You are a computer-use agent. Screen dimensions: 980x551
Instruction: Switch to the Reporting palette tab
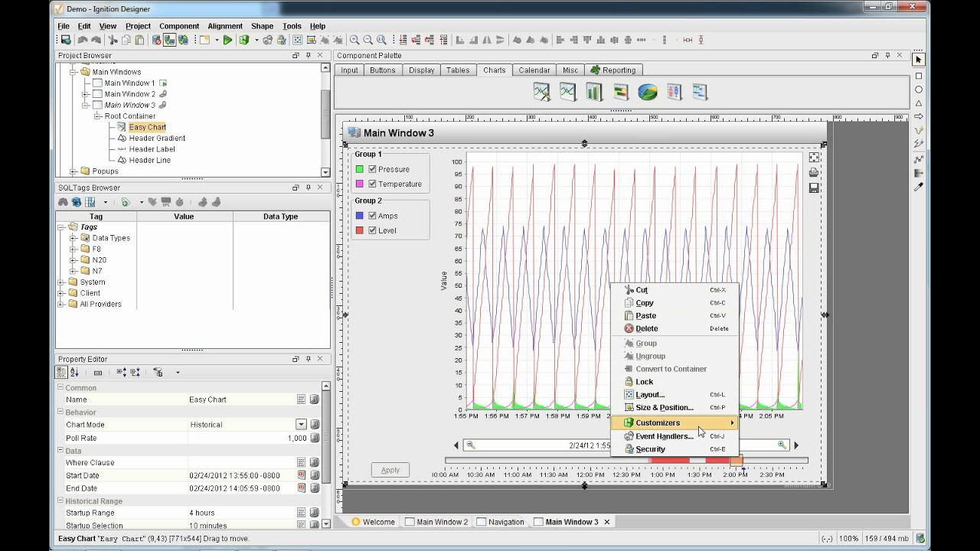coord(612,70)
